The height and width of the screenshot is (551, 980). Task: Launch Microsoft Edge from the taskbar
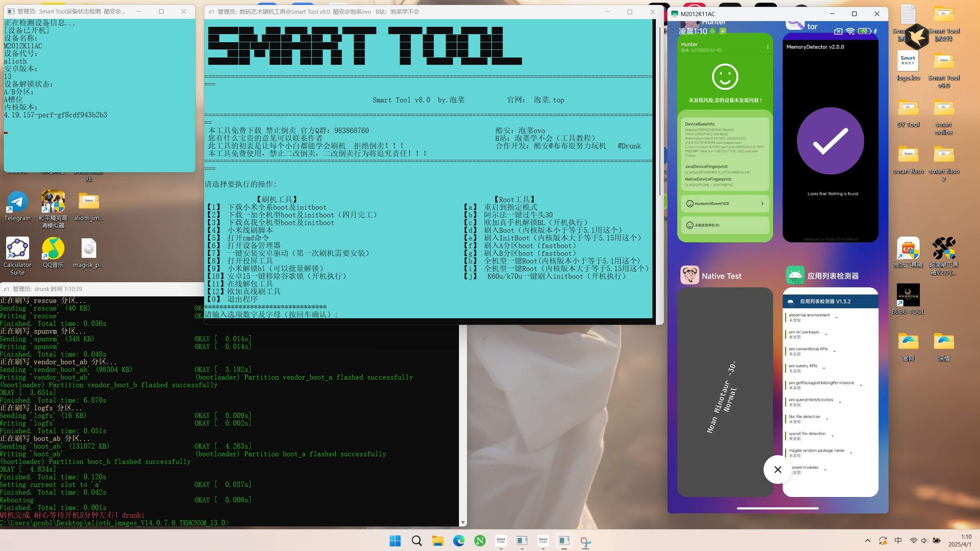[458, 541]
